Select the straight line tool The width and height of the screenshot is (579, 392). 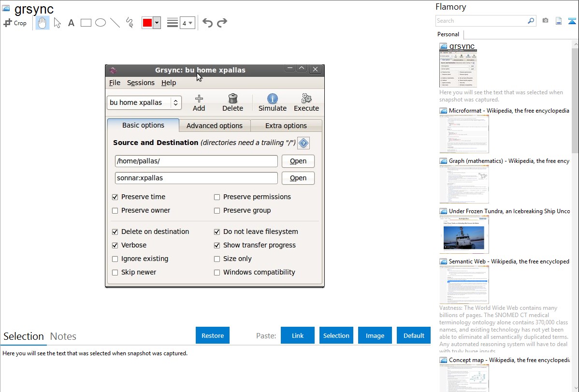[115, 23]
